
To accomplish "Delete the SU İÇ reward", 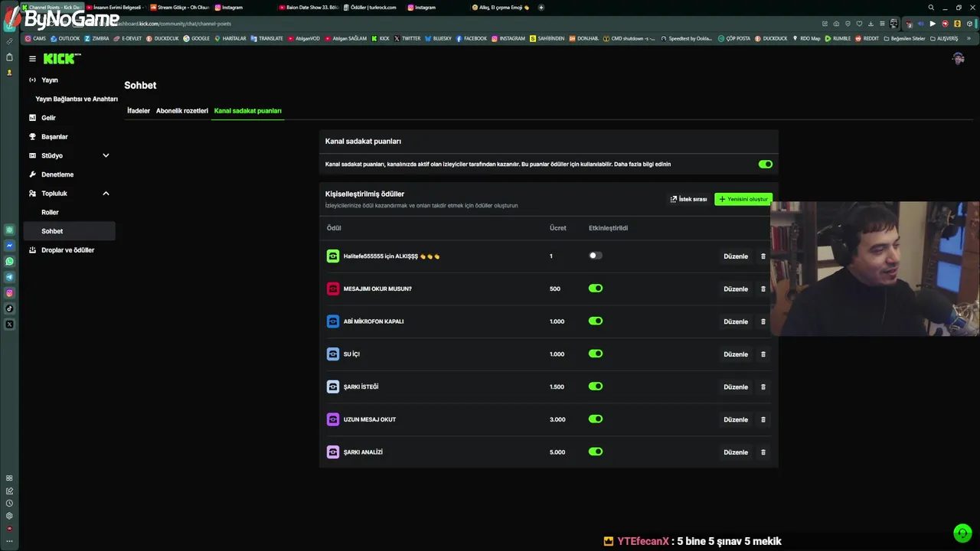I will coord(763,354).
